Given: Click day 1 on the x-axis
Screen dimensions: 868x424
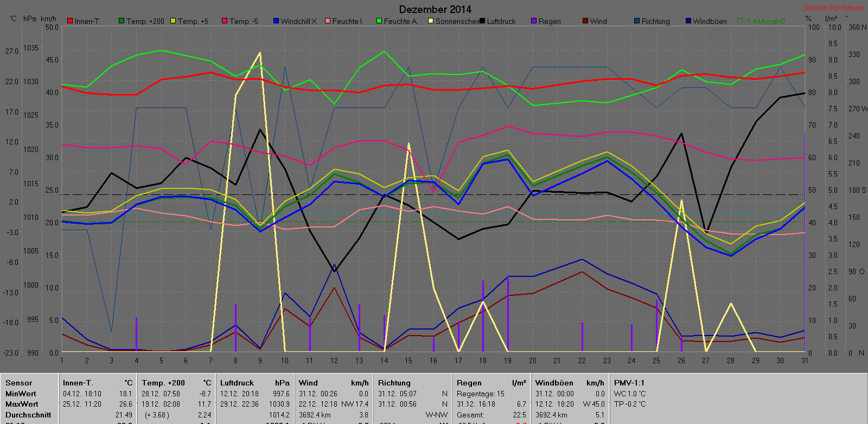Looking at the screenshot, I should 62,360.
